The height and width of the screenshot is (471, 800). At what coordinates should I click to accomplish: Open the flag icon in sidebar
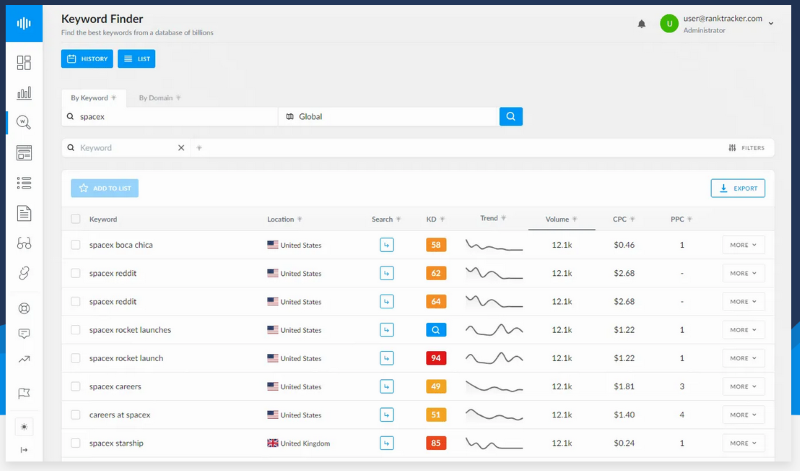24,393
